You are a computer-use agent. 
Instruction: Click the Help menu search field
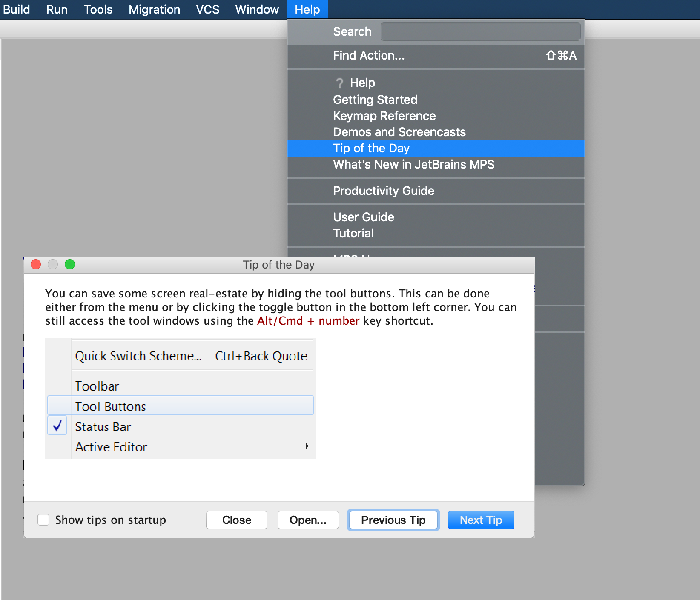coord(480,31)
